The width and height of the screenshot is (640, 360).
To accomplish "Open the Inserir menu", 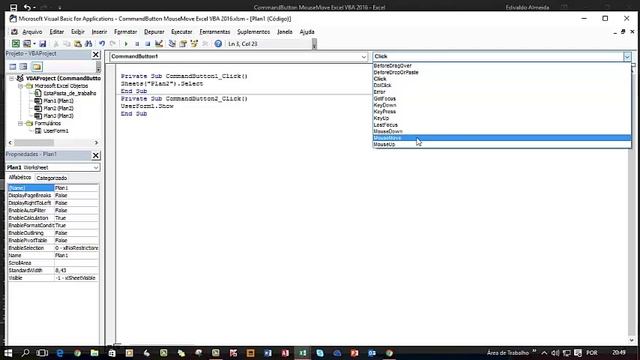I will point(99,32).
